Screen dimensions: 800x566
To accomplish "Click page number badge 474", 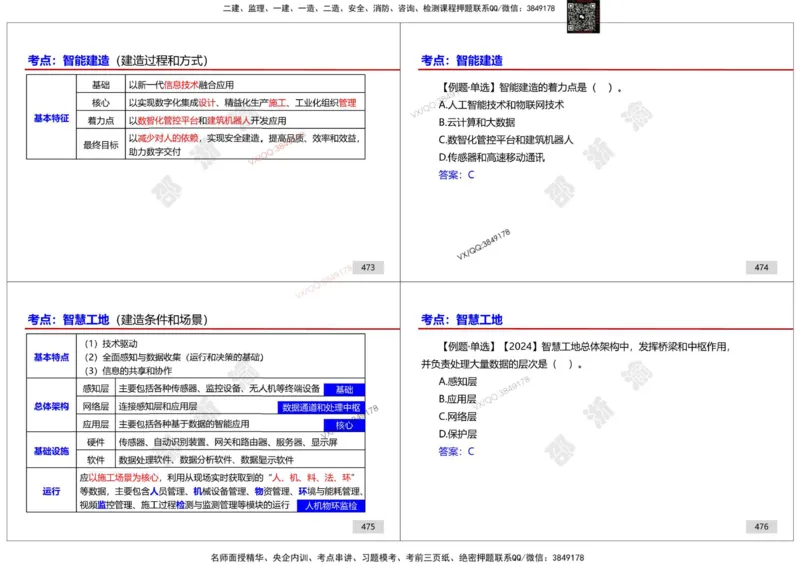I will [x=761, y=267].
